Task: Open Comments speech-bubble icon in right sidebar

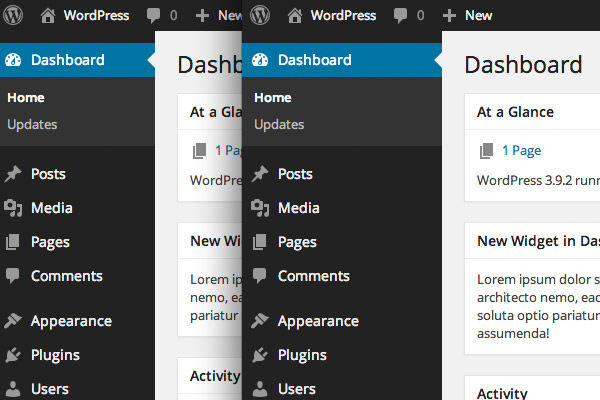Action: pos(259,276)
